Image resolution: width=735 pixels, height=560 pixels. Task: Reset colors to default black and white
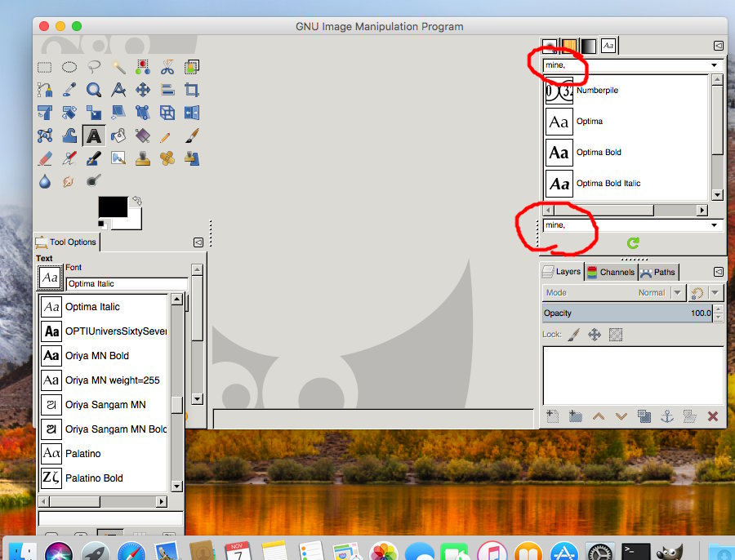(x=102, y=225)
